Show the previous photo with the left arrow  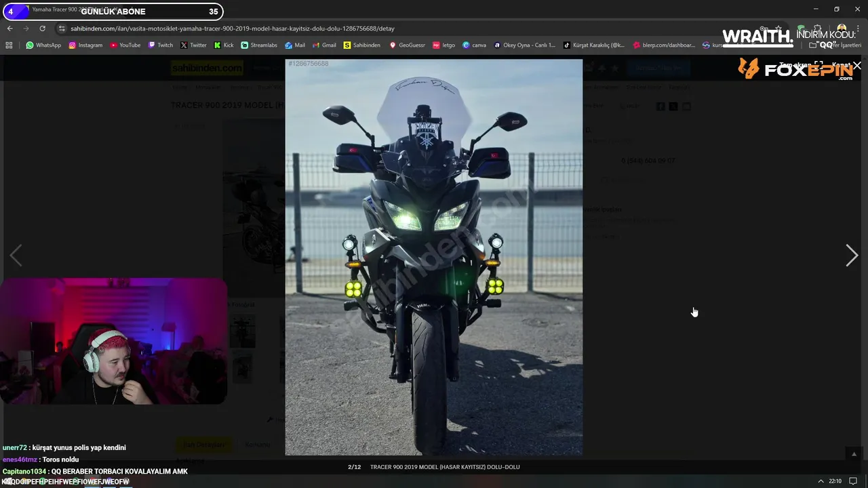pyautogui.click(x=16, y=256)
